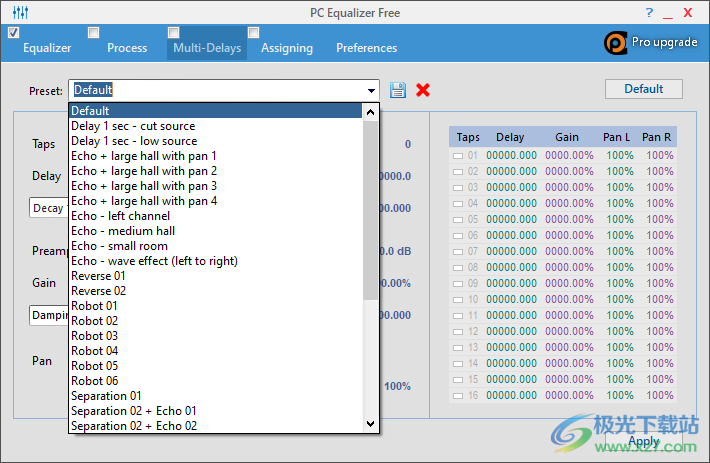Select preset 'Reverse 02'

[x=216, y=291]
